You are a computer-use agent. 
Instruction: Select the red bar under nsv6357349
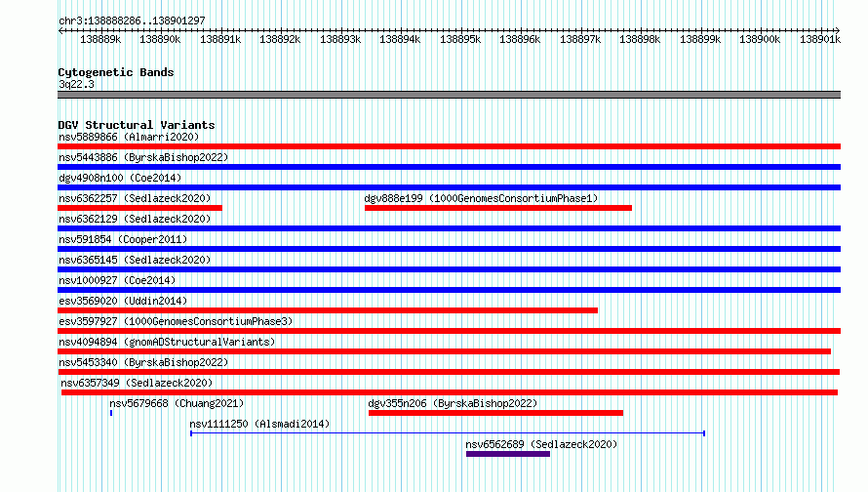point(450,392)
